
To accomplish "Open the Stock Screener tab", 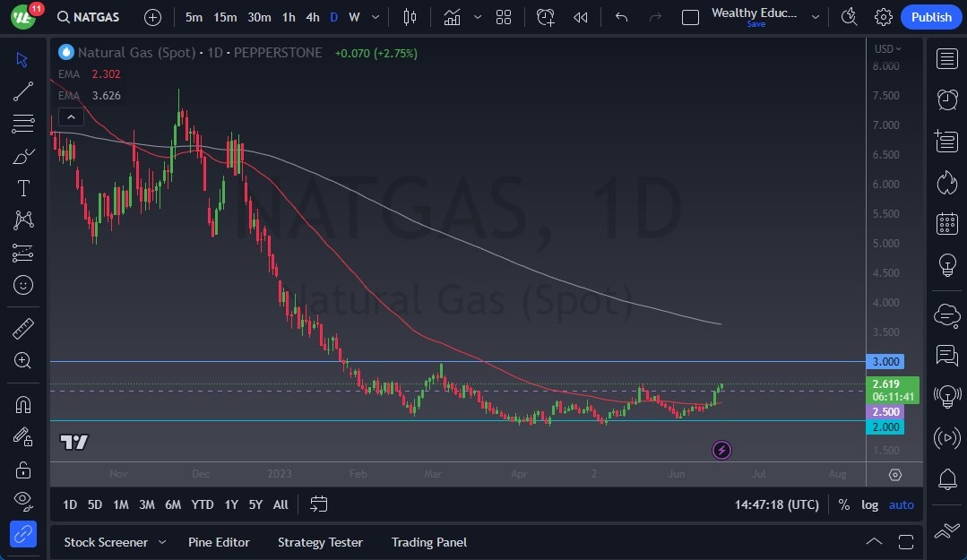I will [x=106, y=542].
